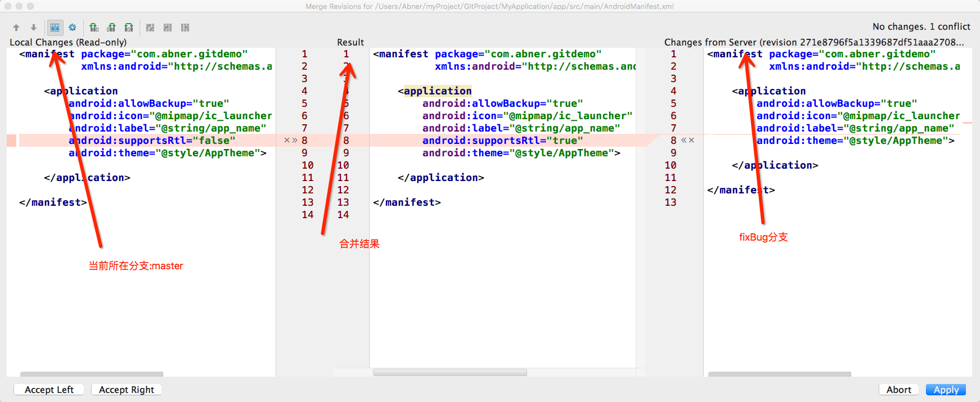The height and width of the screenshot is (402, 980).
Task: Click <manifest package line in server pane
Action: tap(821, 54)
